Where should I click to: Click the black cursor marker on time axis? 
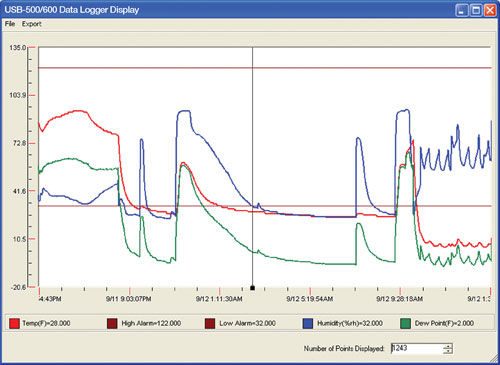[x=252, y=288]
